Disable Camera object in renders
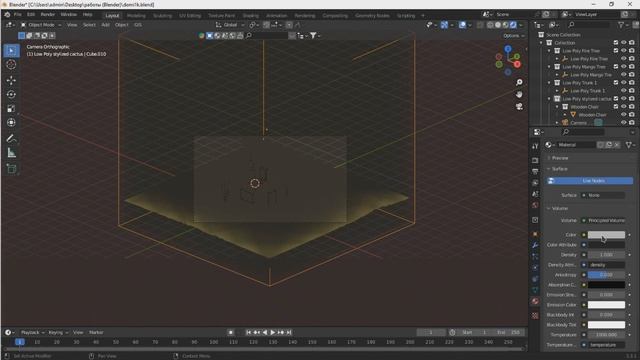640x360 pixels. click(632, 122)
